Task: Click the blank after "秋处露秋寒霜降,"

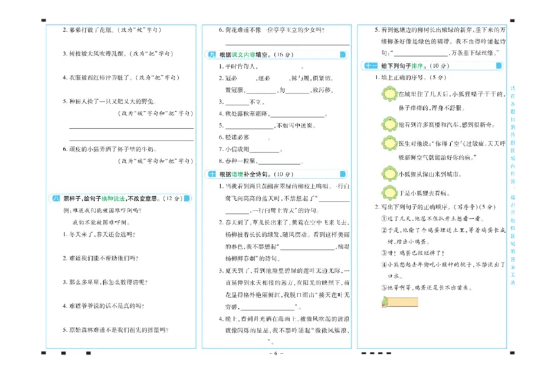Action: click(x=298, y=115)
